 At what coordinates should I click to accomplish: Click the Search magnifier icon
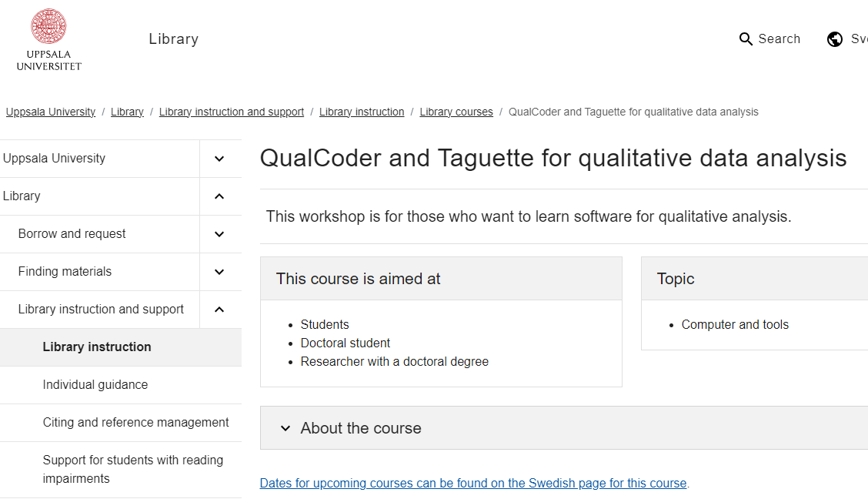[x=746, y=39]
